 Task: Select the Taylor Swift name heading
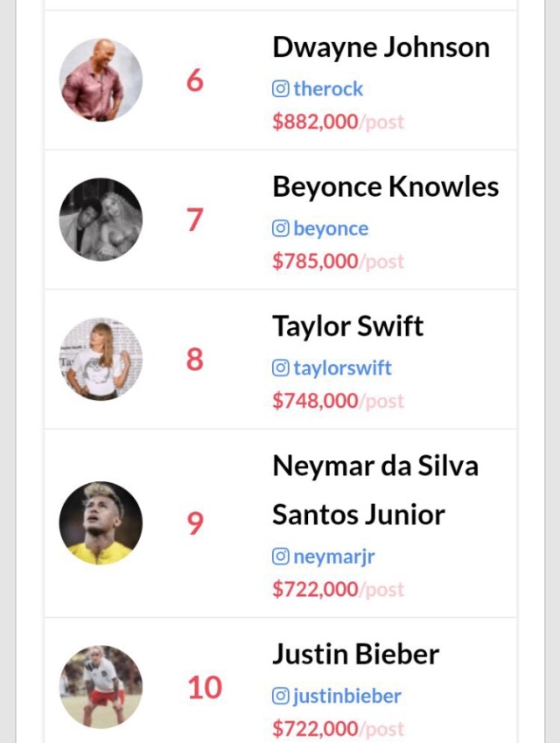coord(347,327)
